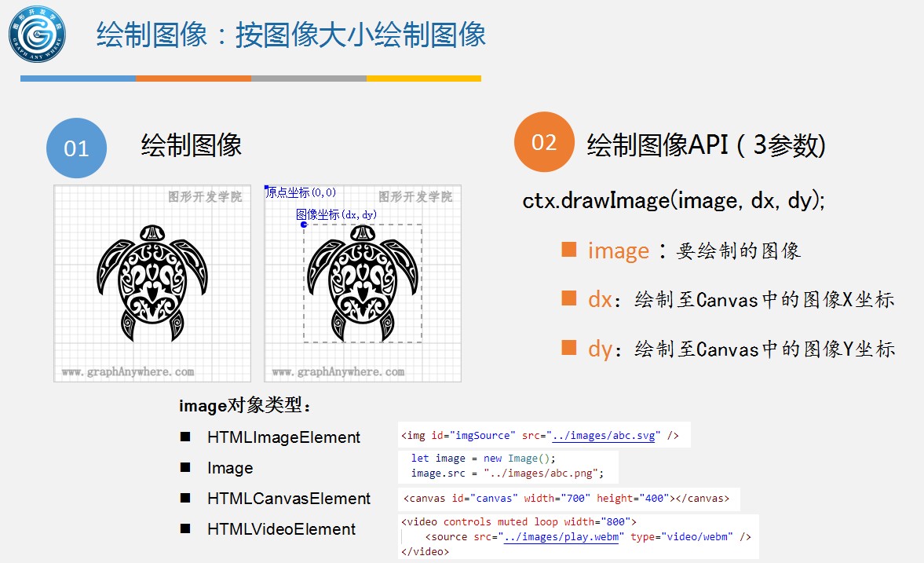Viewport: 924px width, 563px height.
Task: Click the 绘制图像 heading beside 01
Action: pyautogui.click(x=192, y=145)
